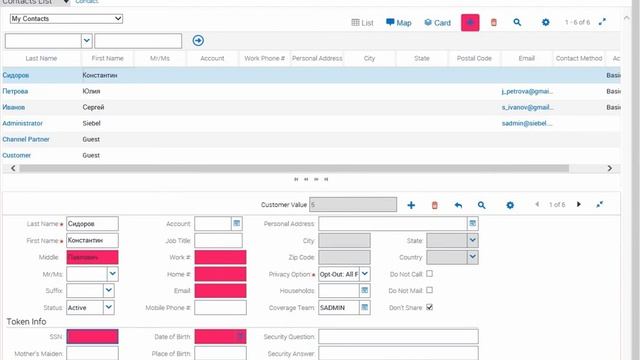
Task: Click the First Name field
Action: click(x=92, y=240)
